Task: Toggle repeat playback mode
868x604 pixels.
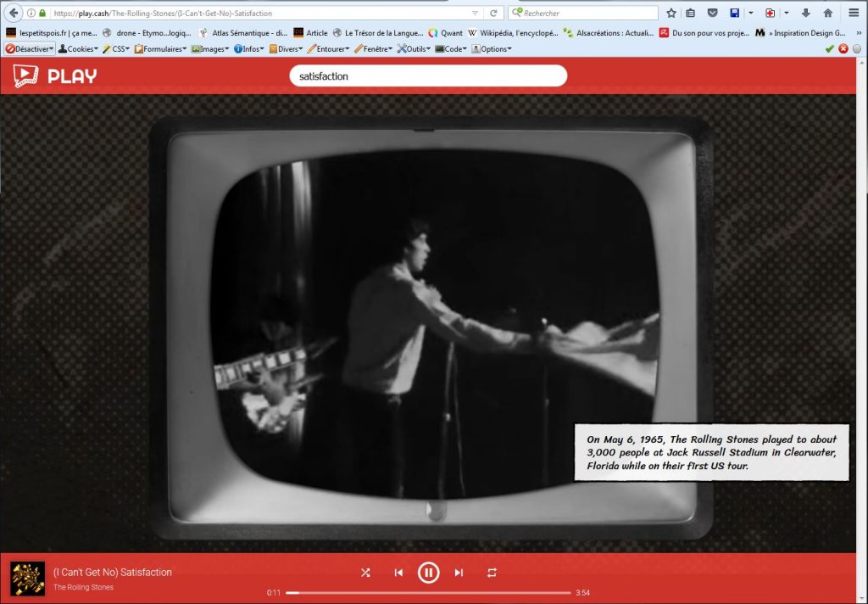Action: [x=492, y=573]
